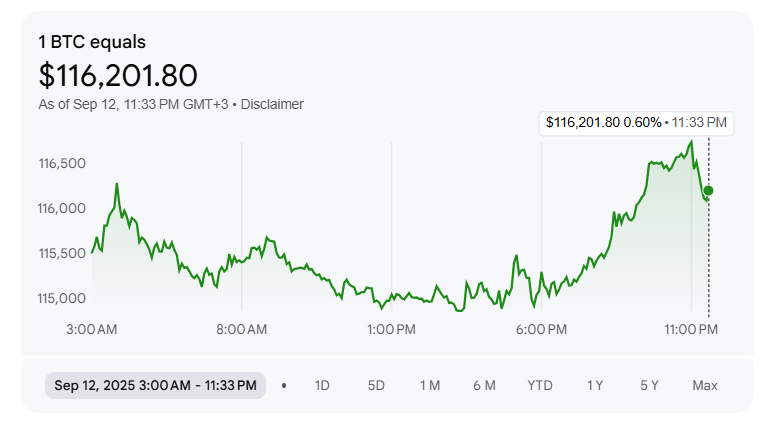Switch chart to 1 Y range
This screenshot has width=769, height=436.
click(595, 385)
